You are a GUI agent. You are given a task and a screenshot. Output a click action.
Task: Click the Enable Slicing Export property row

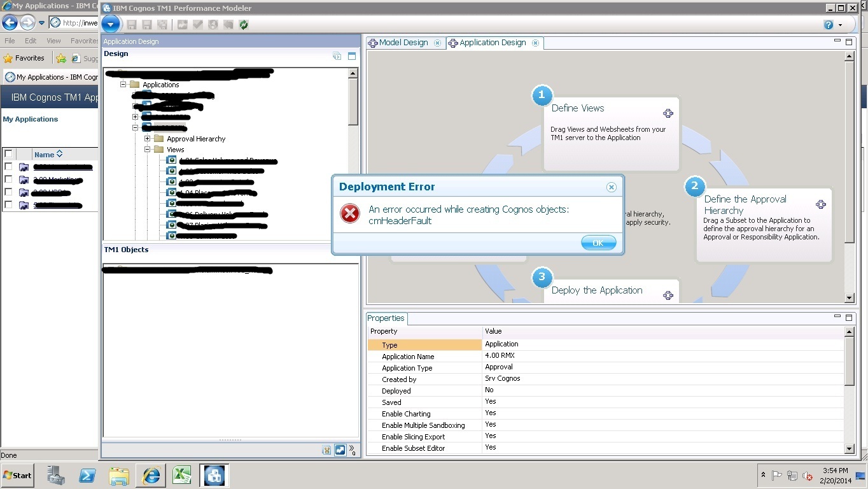click(x=606, y=436)
